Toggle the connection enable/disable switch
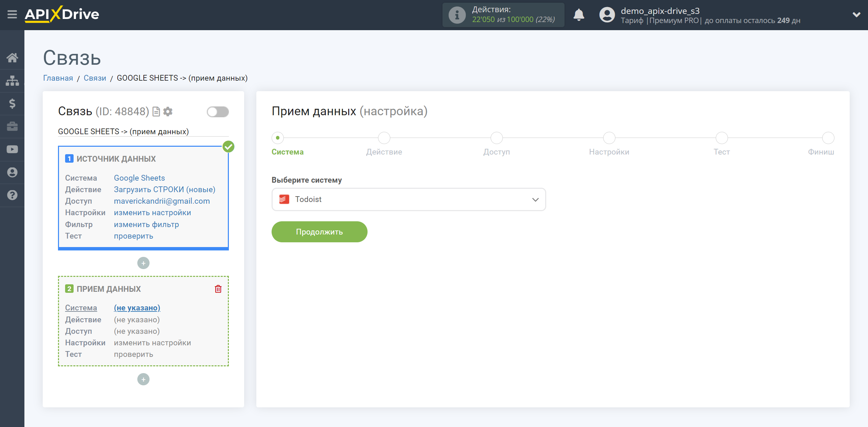Image resolution: width=868 pixels, height=427 pixels. [x=217, y=112]
